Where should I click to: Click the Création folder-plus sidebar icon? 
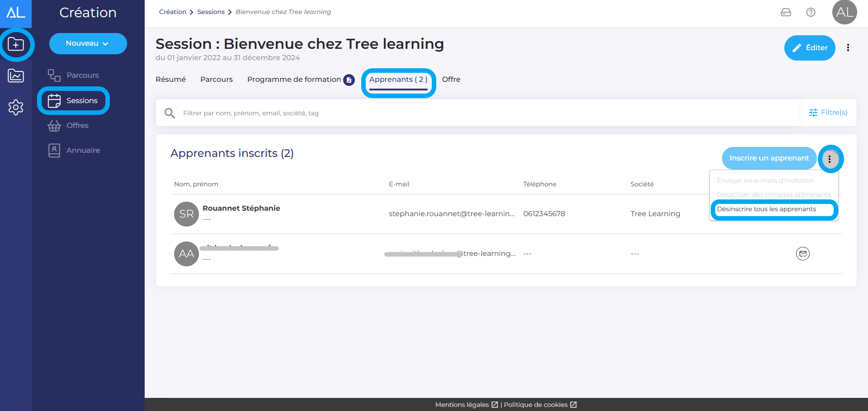(x=16, y=44)
